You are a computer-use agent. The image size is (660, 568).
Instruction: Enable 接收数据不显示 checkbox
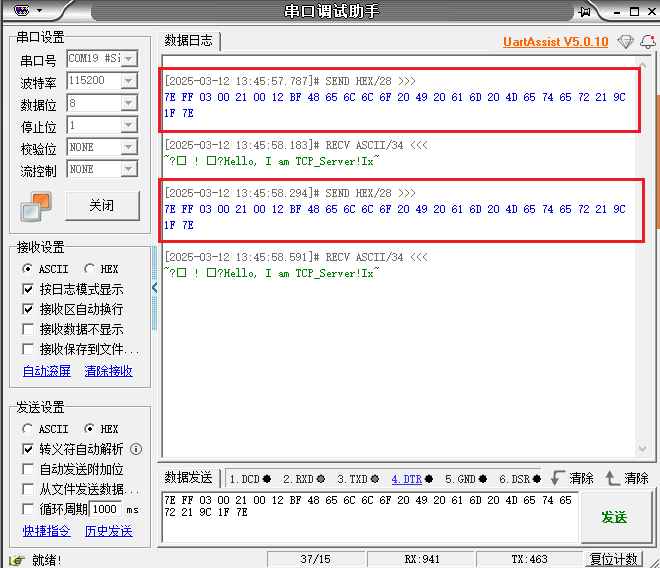pyautogui.click(x=28, y=329)
